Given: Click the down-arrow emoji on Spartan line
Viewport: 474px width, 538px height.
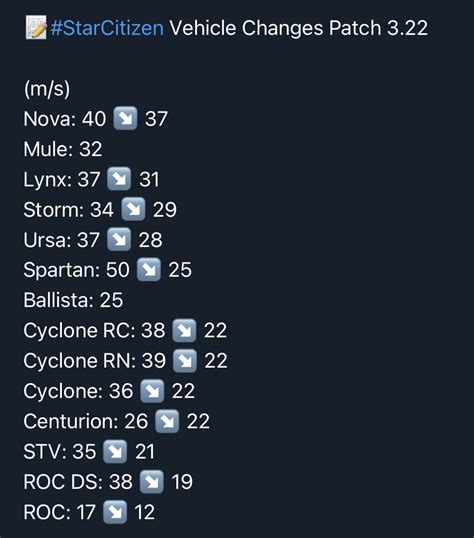Looking at the screenshot, I should [x=149, y=269].
